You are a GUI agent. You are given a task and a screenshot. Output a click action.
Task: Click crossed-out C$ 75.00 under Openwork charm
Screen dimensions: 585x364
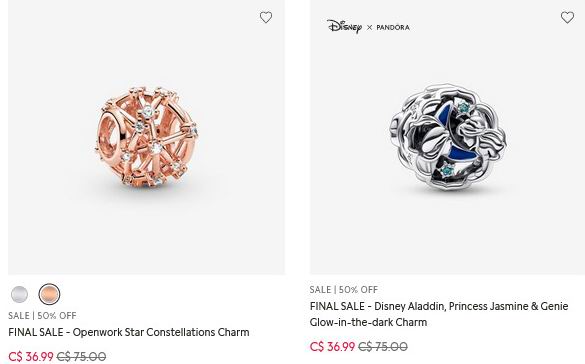click(x=81, y=357)
